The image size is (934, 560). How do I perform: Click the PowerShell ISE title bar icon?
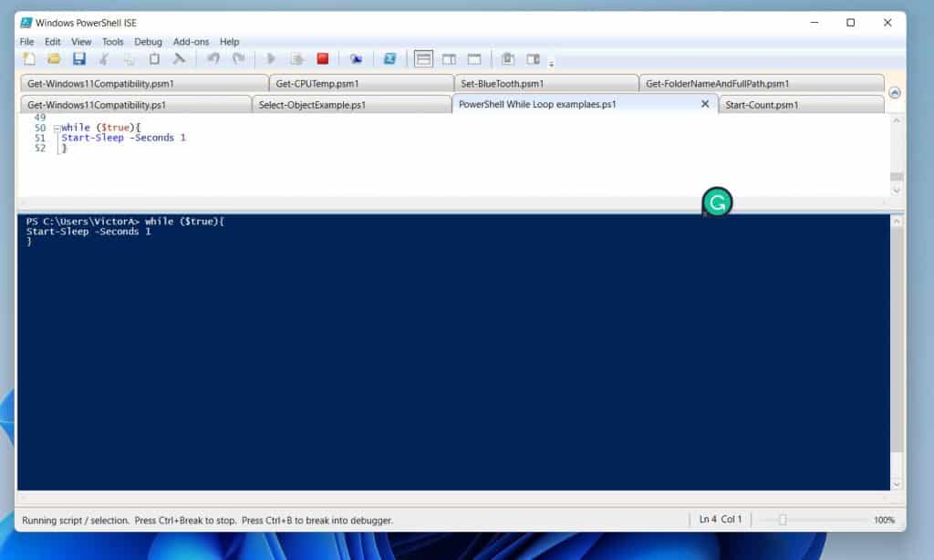pos(26,23)
